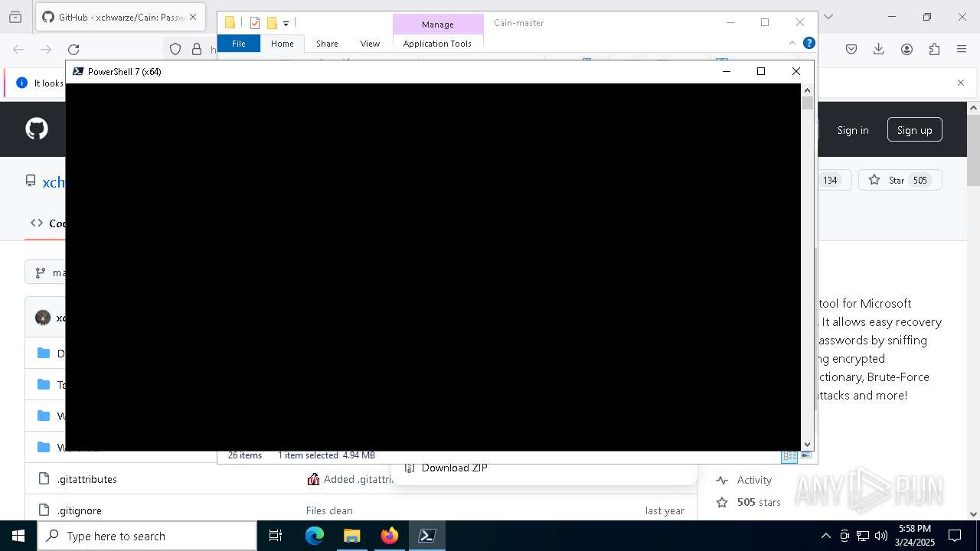Click PowerShell scrollbar up arrow

[x=807, y=90]
